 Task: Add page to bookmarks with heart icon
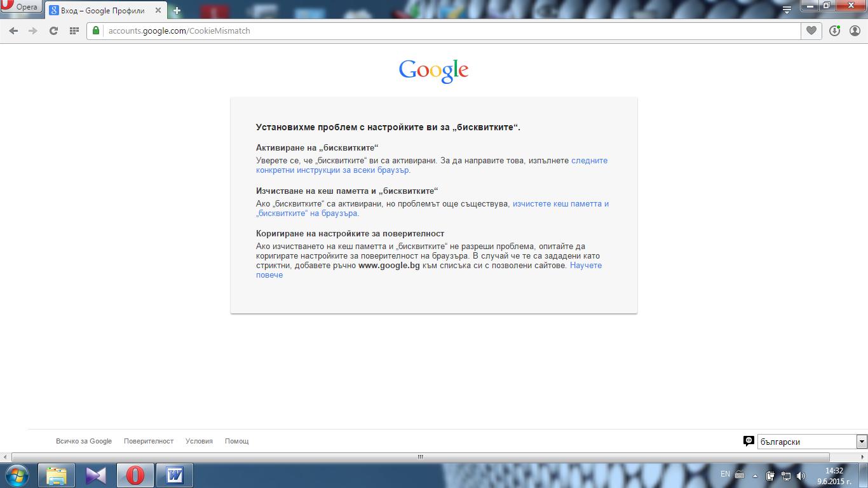pos(811,30)
